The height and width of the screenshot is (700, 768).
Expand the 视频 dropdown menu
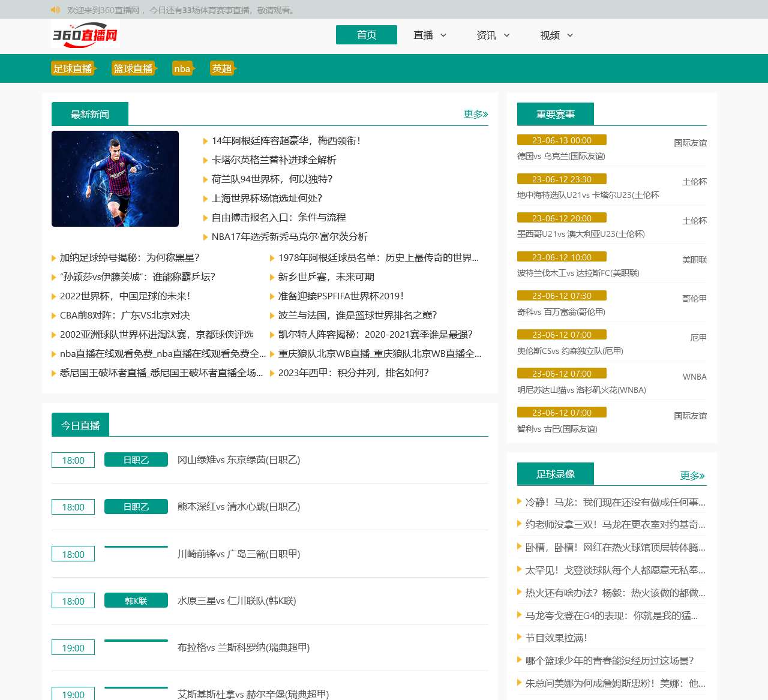pyautogui.click(x=556, y=35)
